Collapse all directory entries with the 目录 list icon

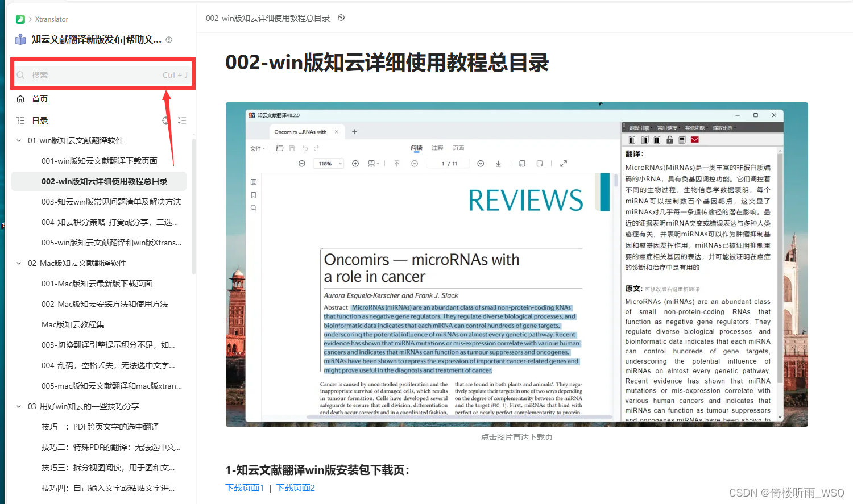pos(182,120)
